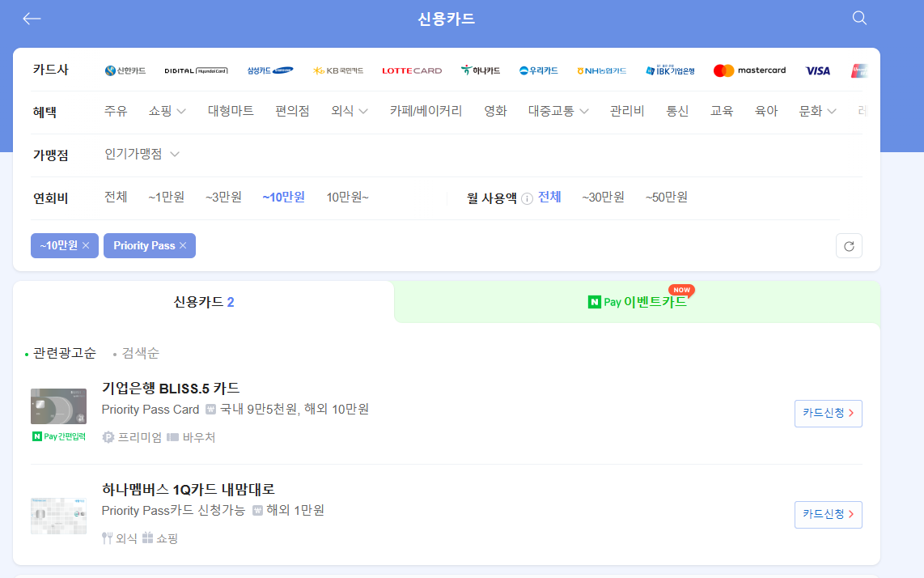Screen dimensions: 924x578
Task: Open search with the magnifier icon
Action: click(859, 19)
